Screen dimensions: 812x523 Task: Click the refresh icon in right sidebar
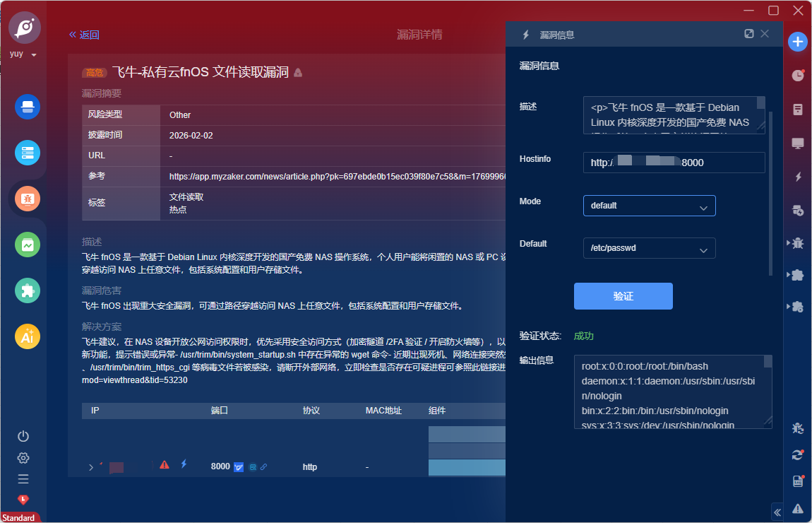click(x=797, y=456)
